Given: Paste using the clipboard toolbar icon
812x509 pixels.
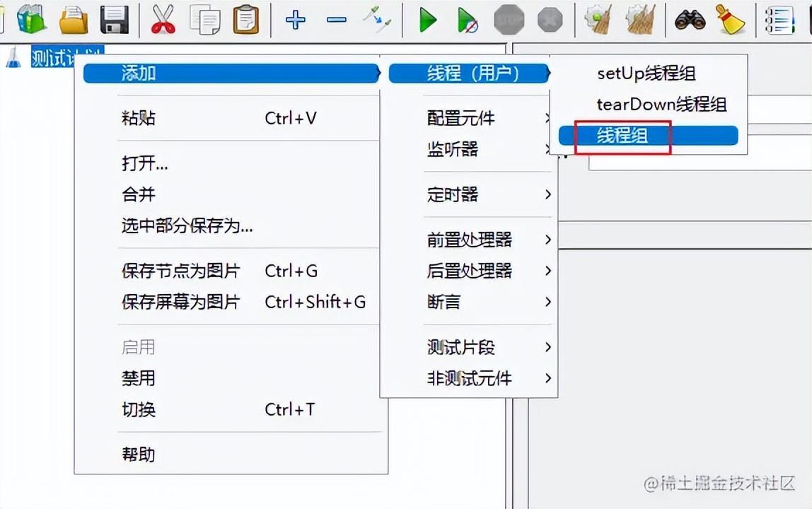Looking at the screenshot, I should coord(245,20).
